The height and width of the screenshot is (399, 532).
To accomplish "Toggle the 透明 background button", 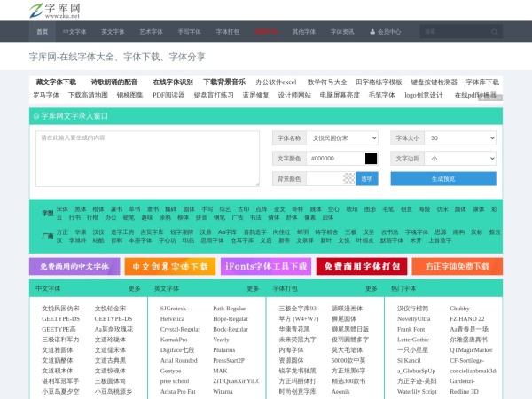I will pos(366,178).
